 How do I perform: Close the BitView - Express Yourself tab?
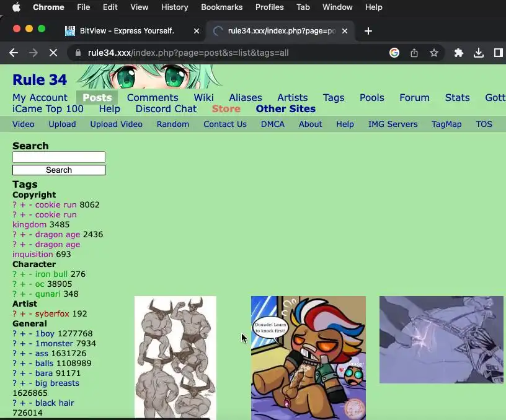point(196,31)
